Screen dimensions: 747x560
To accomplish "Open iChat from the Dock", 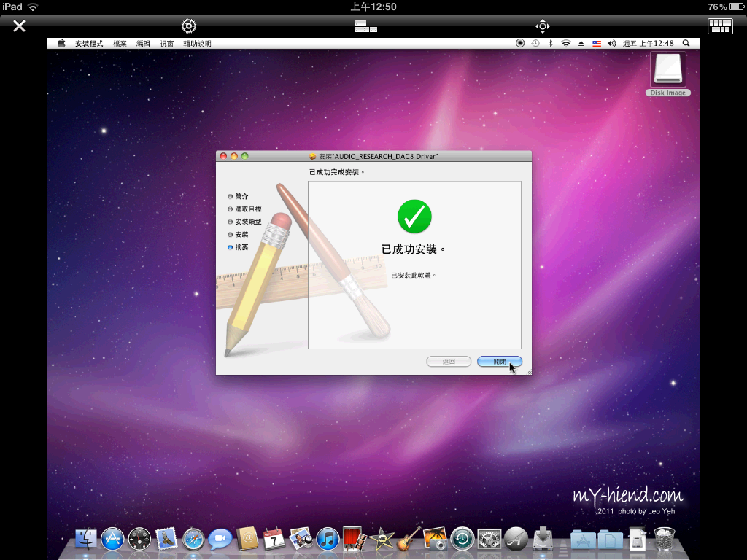I will 220,539.
